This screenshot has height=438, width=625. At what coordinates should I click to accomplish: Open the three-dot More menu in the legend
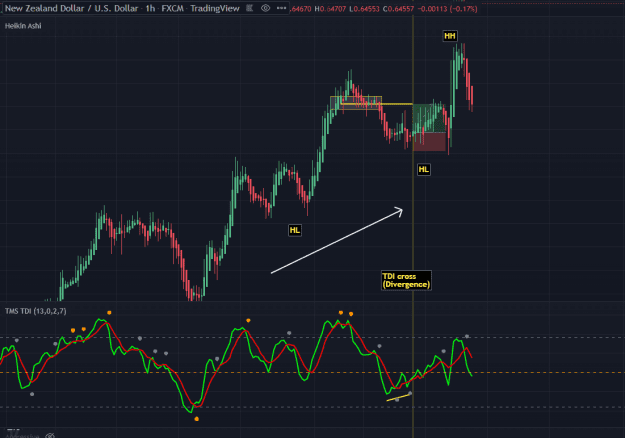tap(281, 8)
